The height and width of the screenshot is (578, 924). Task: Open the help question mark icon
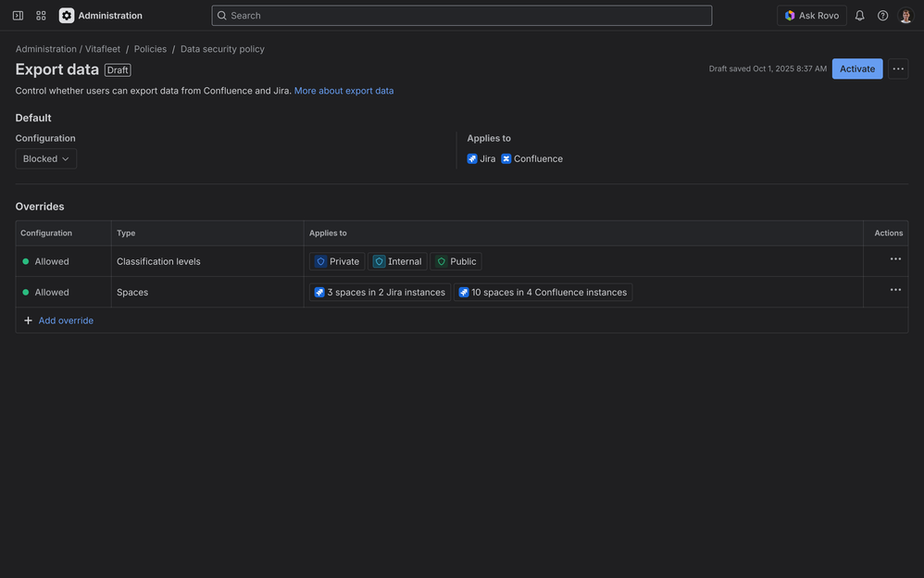coord(882,16)
